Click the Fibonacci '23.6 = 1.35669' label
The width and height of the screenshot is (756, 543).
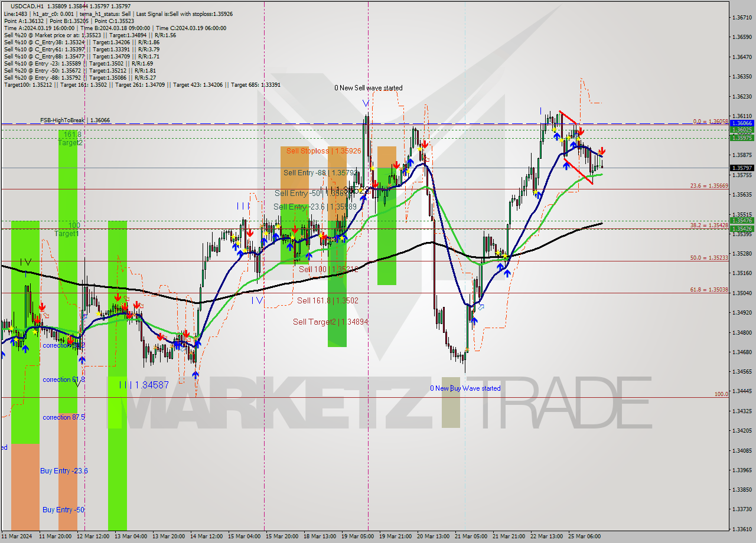coord(709,185)
